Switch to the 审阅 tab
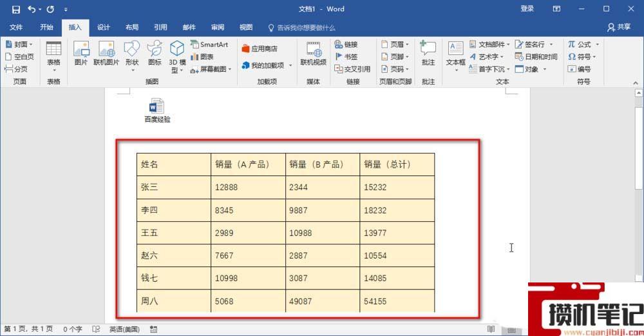This screenshot has width=644, height=336. pos(218,28)
